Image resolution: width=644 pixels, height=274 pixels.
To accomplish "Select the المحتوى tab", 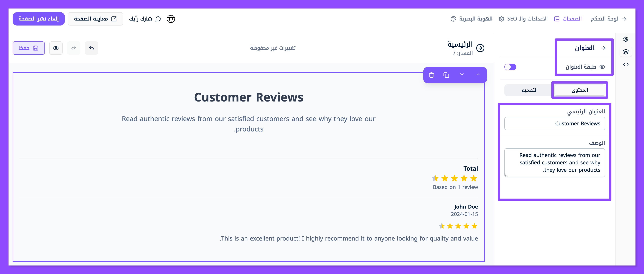I will (580, 90).
